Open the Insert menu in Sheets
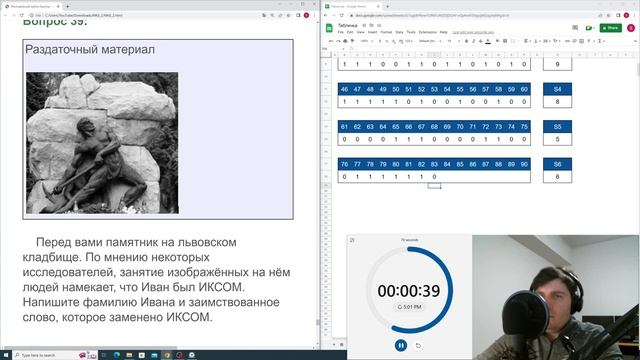 pos(372,32)
